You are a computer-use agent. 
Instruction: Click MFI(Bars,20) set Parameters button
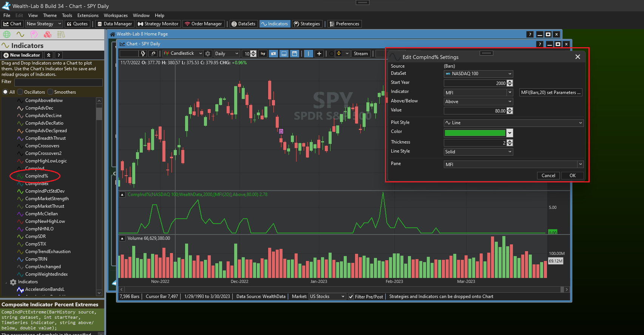551,93
